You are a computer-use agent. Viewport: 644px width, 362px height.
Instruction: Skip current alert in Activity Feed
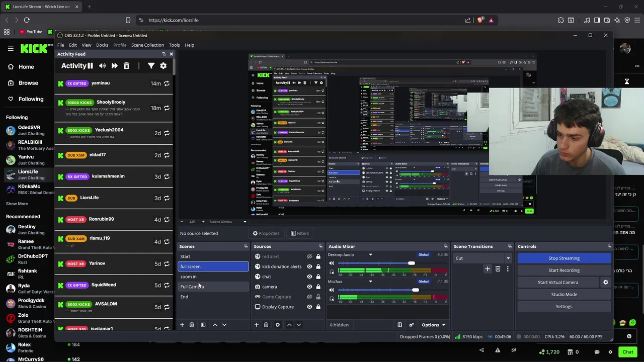click(115, 66)
